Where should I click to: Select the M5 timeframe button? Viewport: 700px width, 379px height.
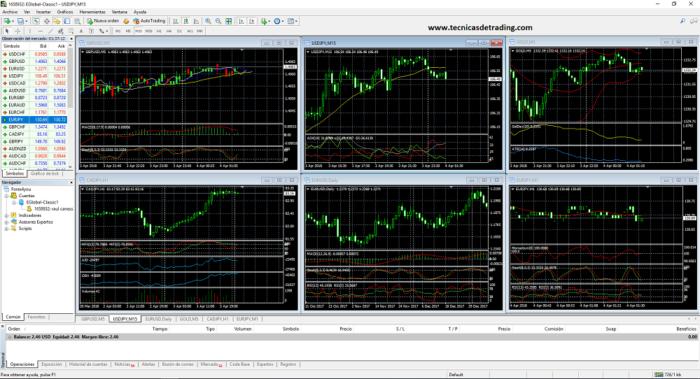pyautogui.click(x=128, y=31)
